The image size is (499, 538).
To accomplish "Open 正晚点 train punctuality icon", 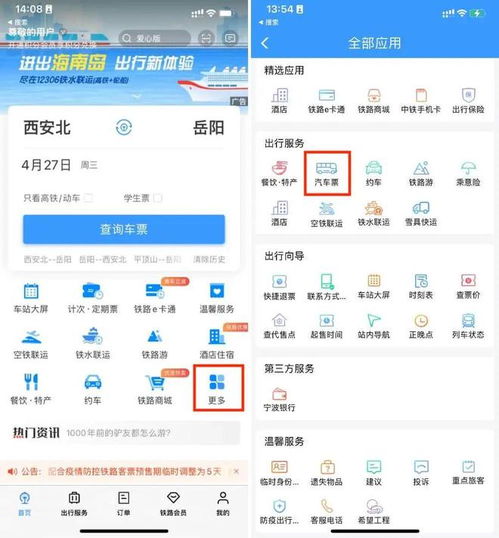I will tap(421, 326).
